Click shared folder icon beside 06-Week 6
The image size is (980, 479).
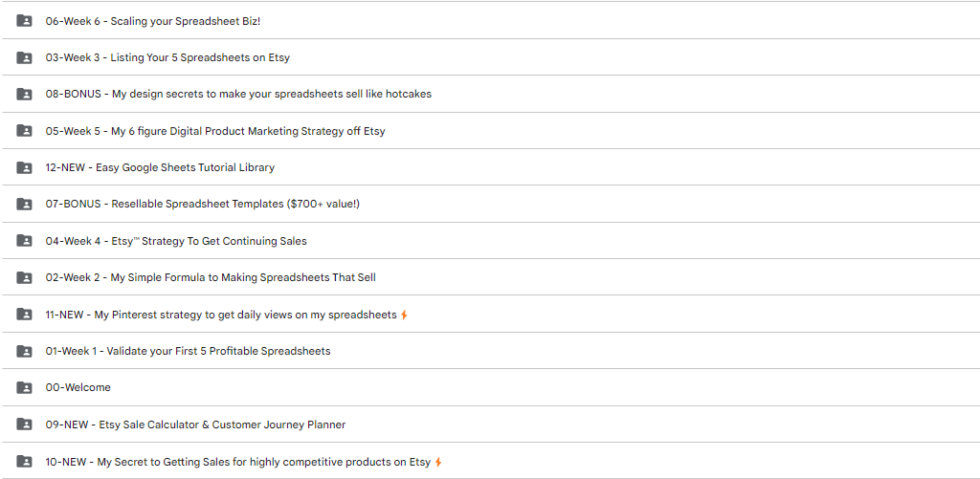(x=24, y=21)
